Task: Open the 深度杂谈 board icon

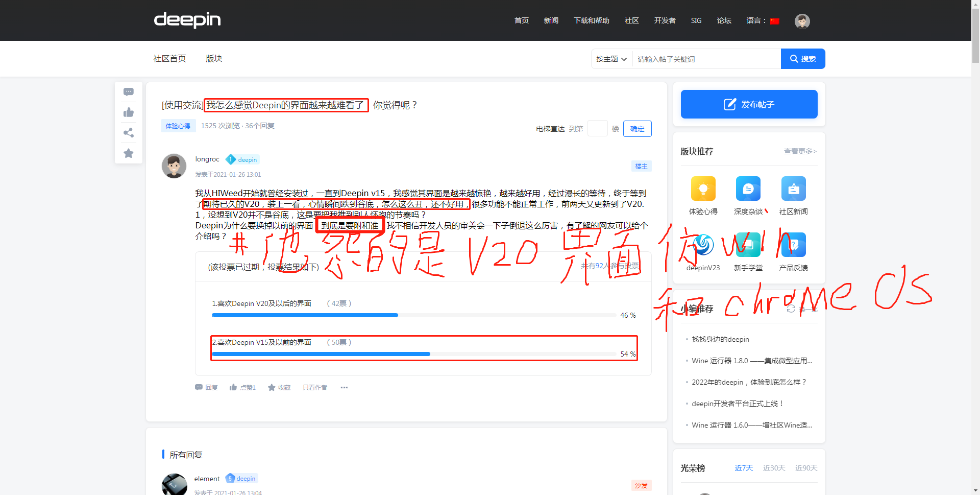Action: [748, 188]
